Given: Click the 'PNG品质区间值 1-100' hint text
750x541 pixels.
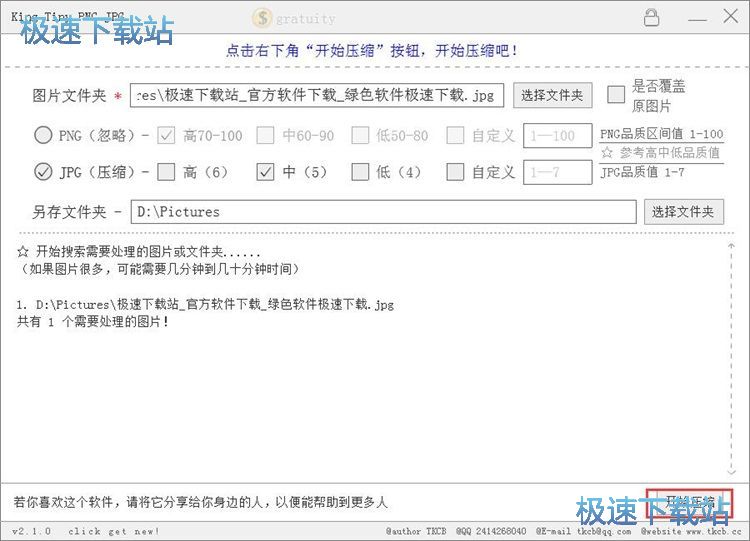Looking at the screenshot, I should point(662,134).
